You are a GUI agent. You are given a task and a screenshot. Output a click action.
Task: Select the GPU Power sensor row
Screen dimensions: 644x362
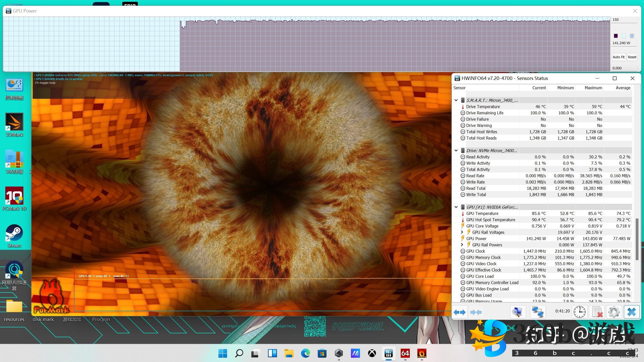coord(476,239)
